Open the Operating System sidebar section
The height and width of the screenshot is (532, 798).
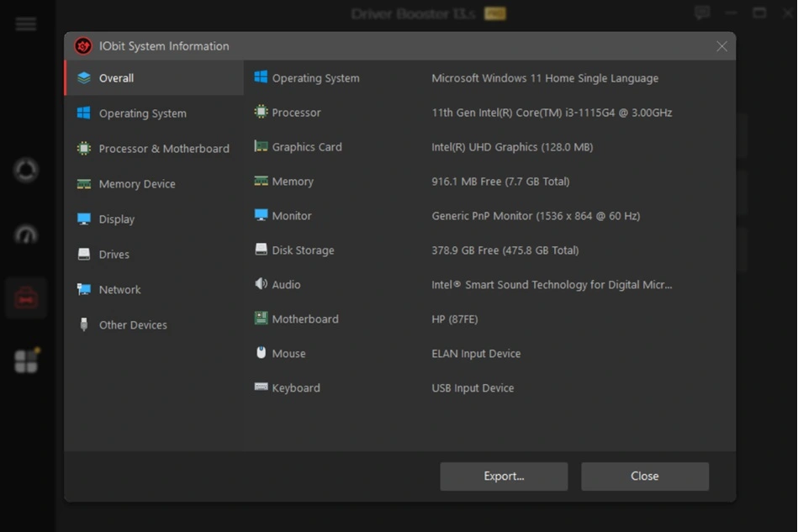(x=154, y=113)
